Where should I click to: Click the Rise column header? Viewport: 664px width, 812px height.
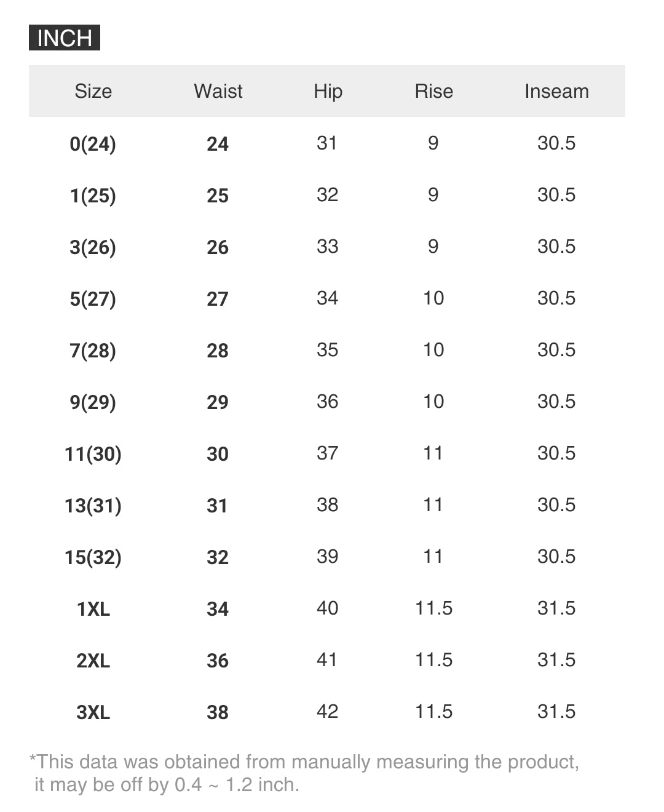point(433,91)
